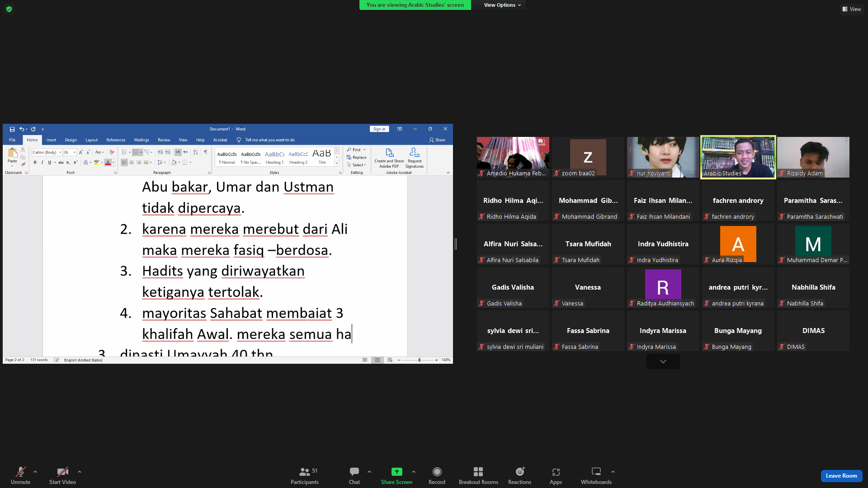The width and height of the screenshot is (868, 488).
Task: Show more participants with the down chevron
Action: tap(663, 361)
